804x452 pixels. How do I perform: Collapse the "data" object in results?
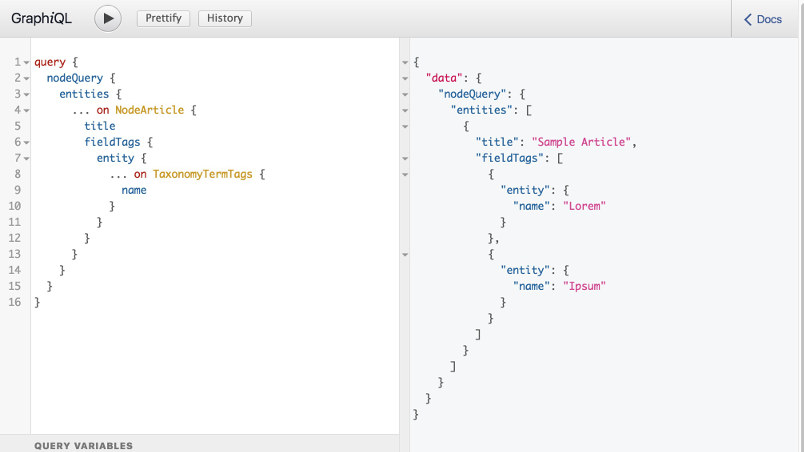coord(405,78)
